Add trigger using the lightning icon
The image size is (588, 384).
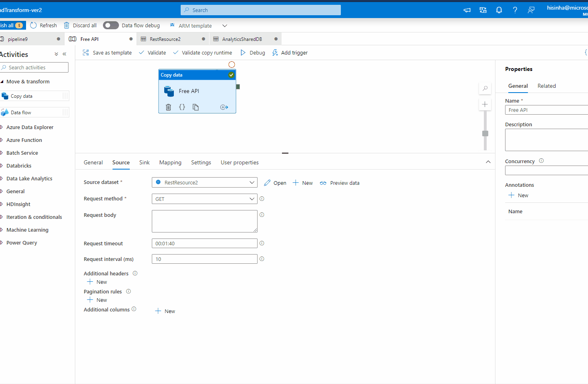(x=289, y=53)
